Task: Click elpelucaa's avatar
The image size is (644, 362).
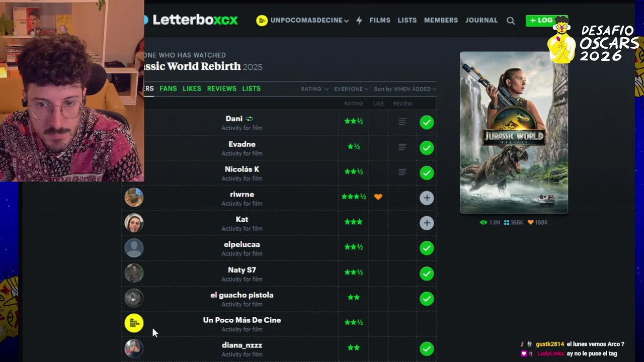Action: (134, 248)
